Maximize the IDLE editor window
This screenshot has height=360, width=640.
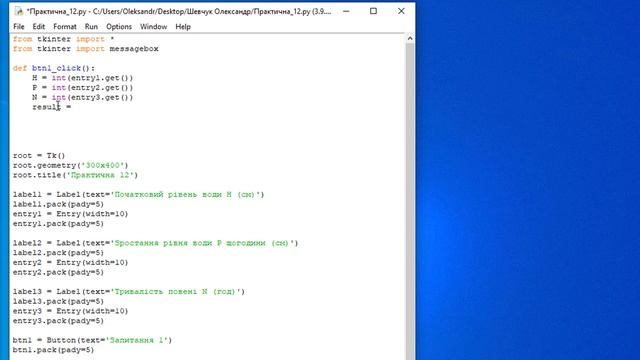tap(373, 11)
